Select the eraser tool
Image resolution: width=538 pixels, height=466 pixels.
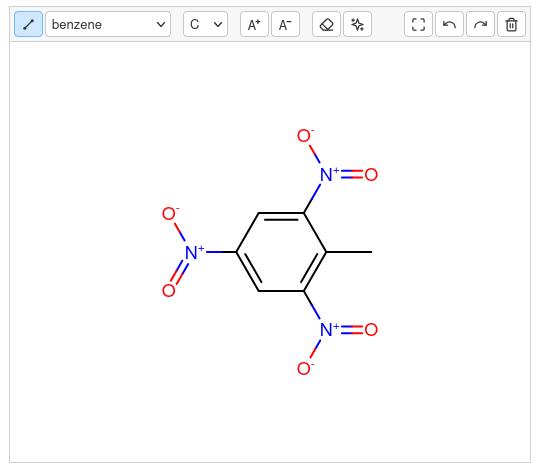326,24
